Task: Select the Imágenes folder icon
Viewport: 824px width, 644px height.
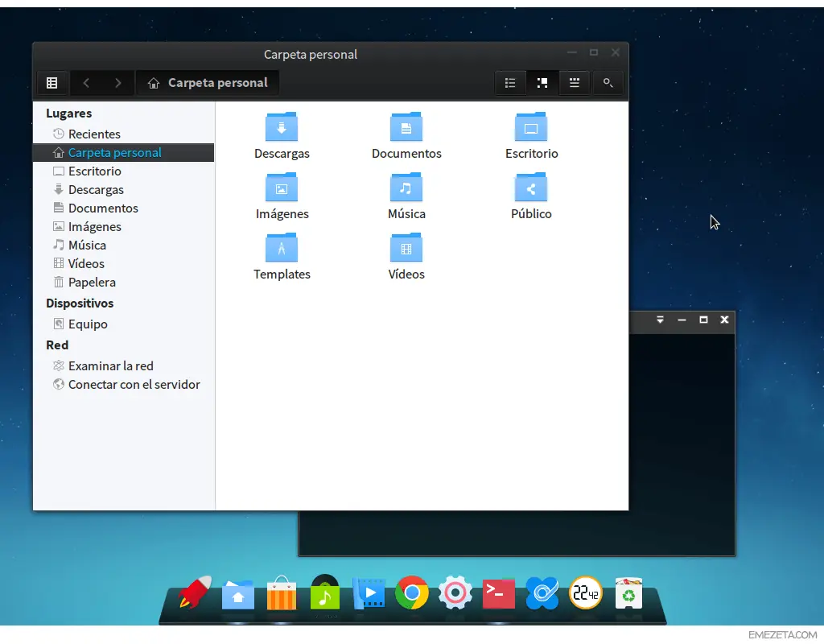Action: (x=282, y=188)
